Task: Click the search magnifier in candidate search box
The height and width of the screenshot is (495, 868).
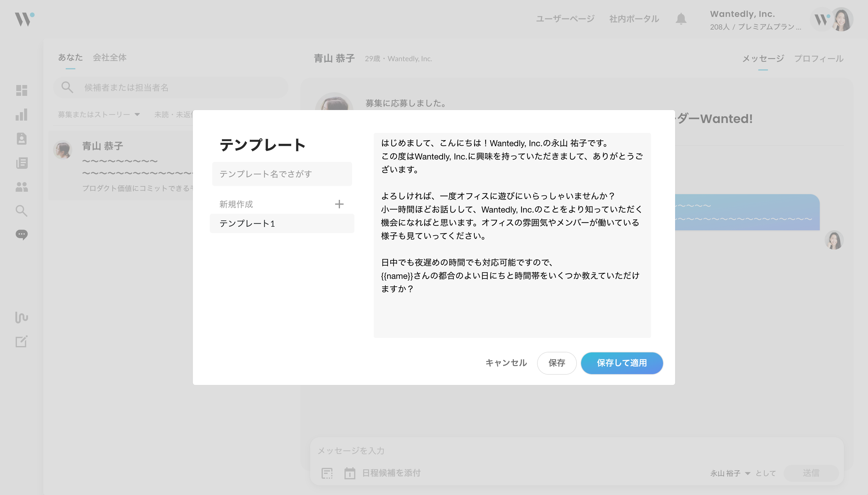Action: click(67, 87)
